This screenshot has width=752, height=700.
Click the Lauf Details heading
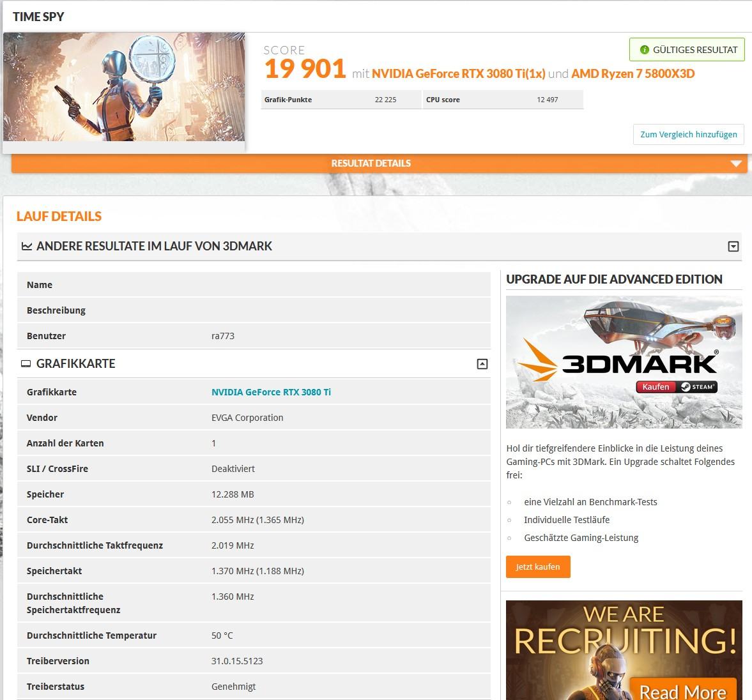click(x=59, y=217)
